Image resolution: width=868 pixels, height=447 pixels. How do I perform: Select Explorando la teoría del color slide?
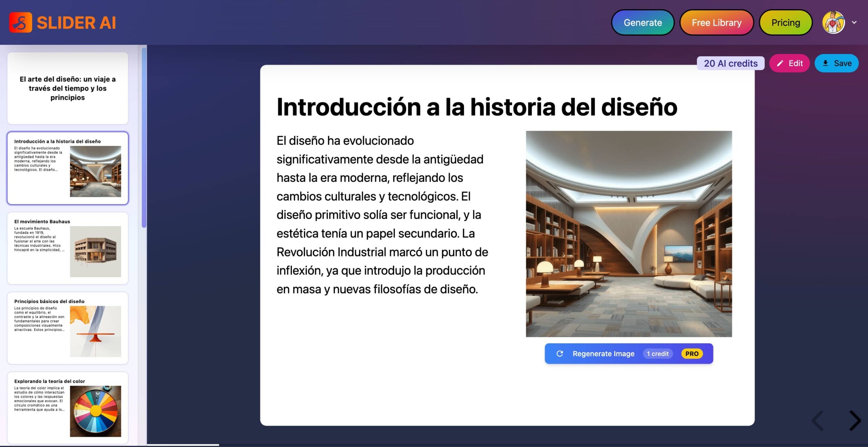[x=67, y=408]
